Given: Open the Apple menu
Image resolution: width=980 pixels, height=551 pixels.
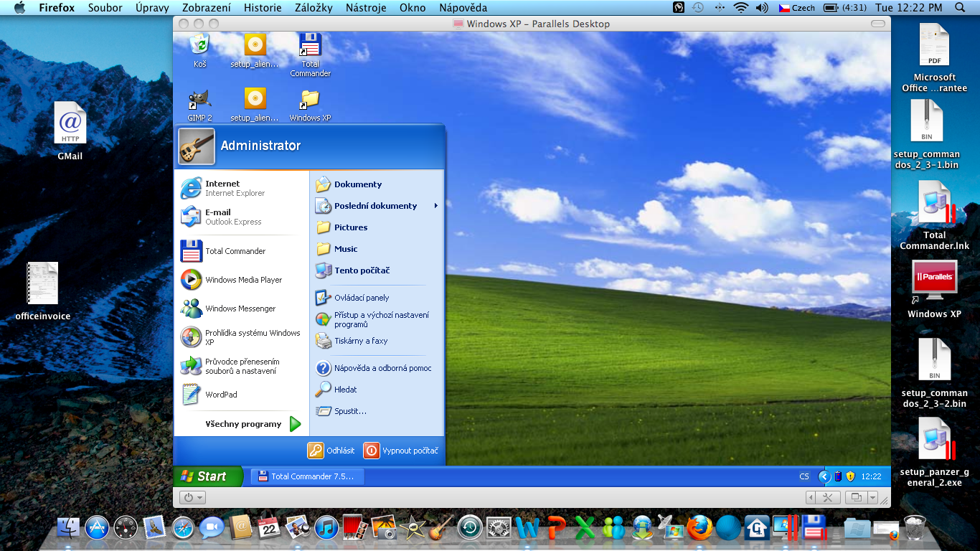Looking at the screenshot, I should click(19, 8).
